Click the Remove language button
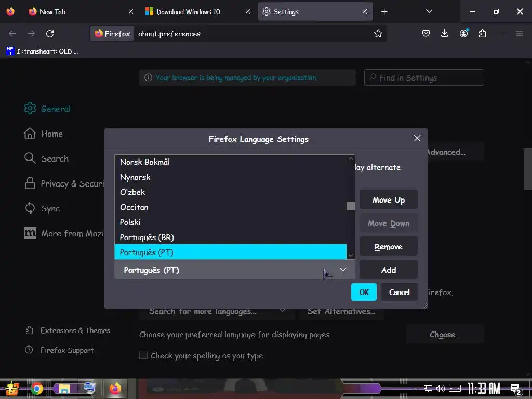The height and width of the screenshot is (399, 532). coord(389,247)
